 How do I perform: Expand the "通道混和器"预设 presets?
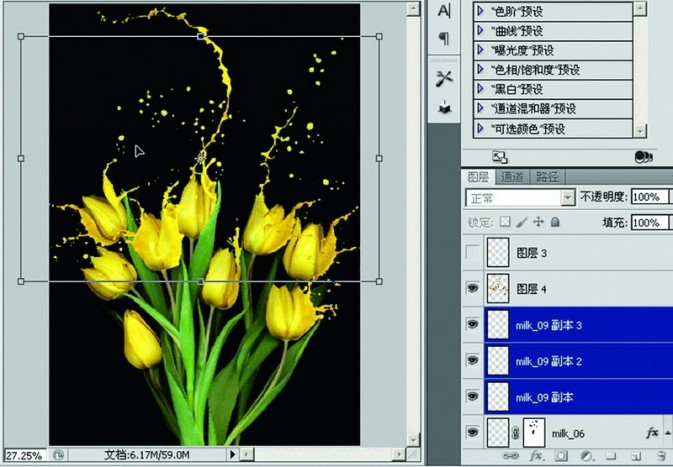(481, 108)
